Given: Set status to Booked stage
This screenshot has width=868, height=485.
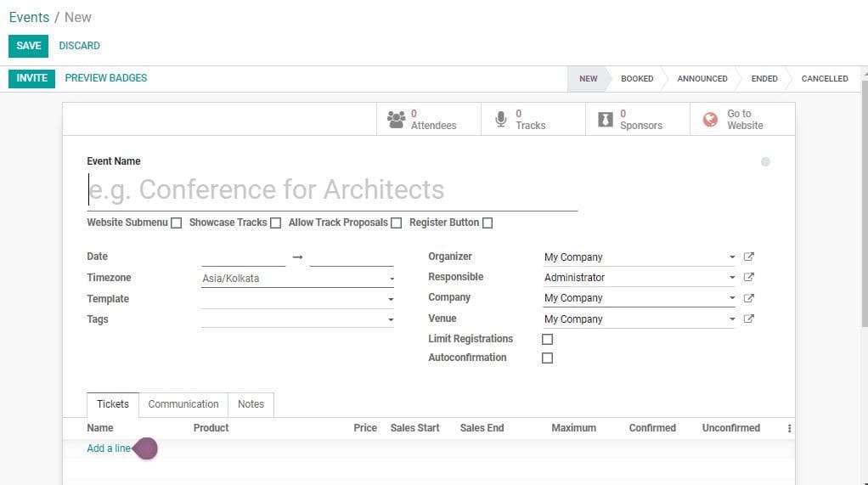Looking at the screenshot, I should coord(637,79).
